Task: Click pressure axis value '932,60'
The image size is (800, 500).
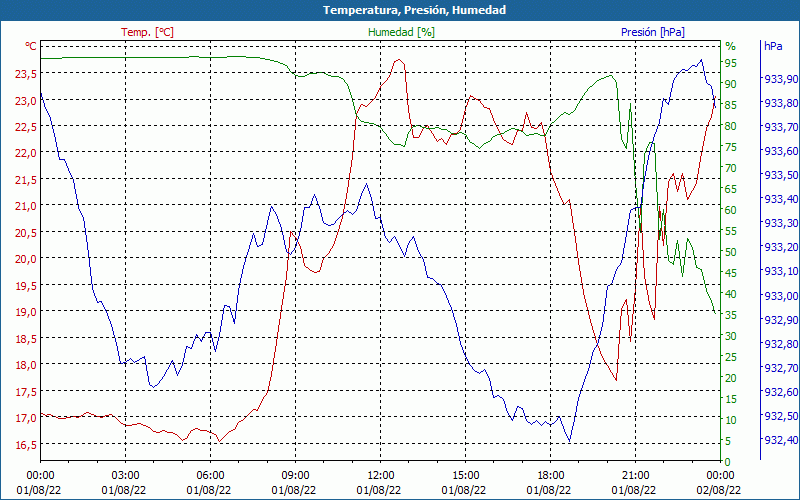Action: [x=781, y=392]
